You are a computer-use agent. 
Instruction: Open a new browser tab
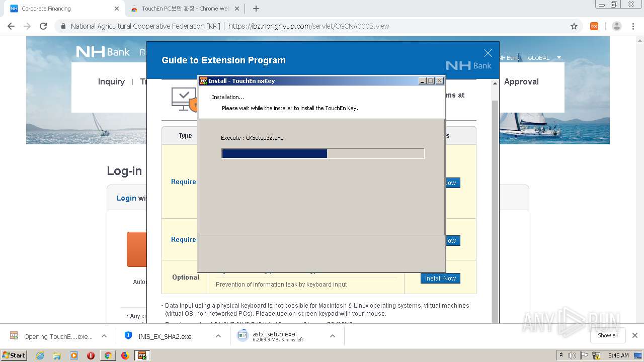tap(256, 9)
